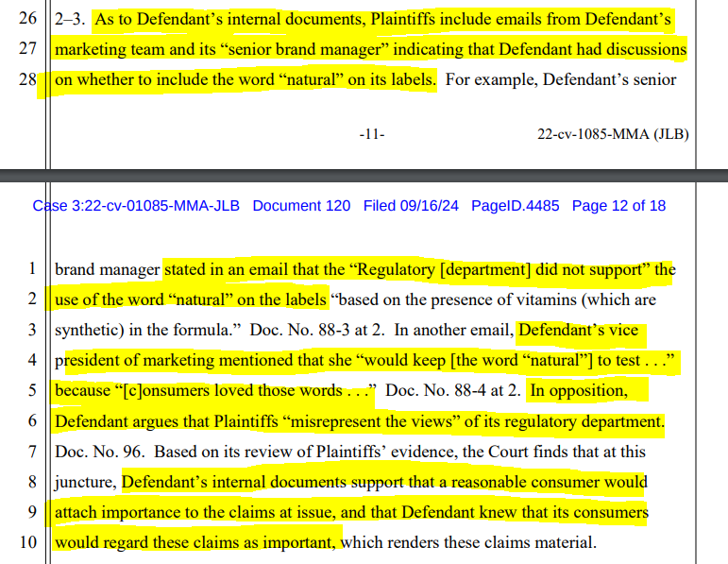The height and width of the screenshot is (564, 728).
Task: Click 'Filed 09/16/24' in the header
Action: [x=411, y=206]
